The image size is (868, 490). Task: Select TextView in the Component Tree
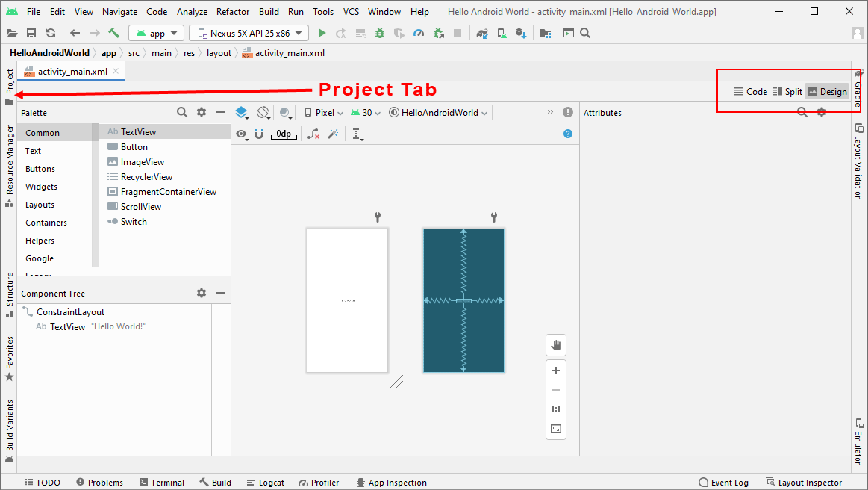[67, 327]
